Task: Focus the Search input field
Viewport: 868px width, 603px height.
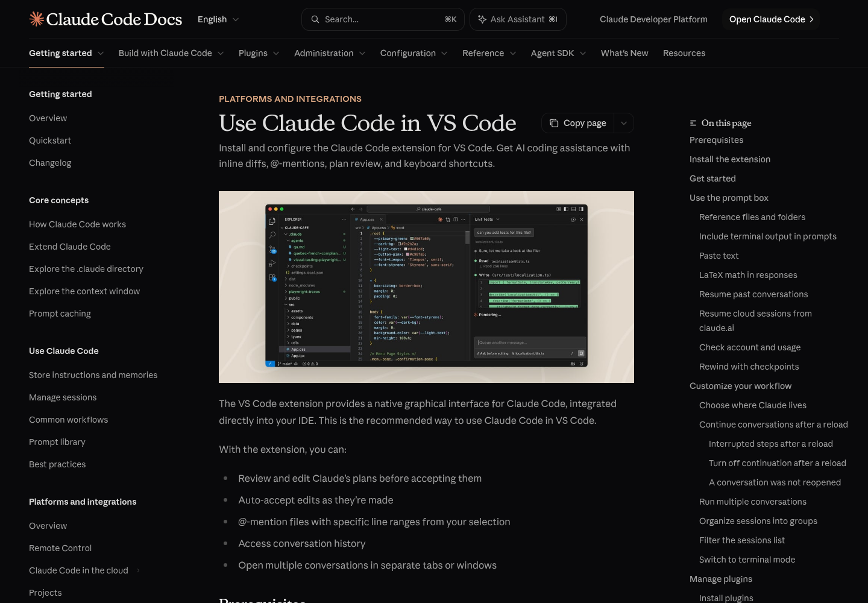Action: (x=383, y=19)
